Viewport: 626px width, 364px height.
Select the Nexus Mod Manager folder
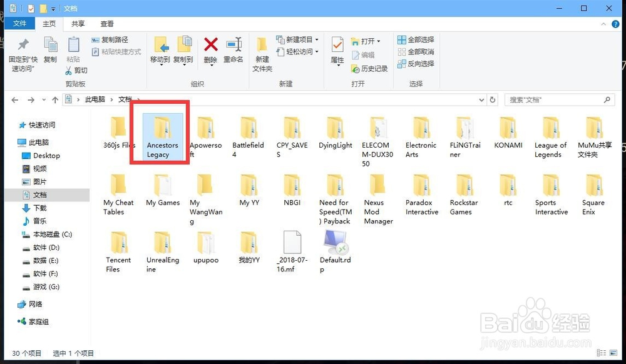(378, 200)
